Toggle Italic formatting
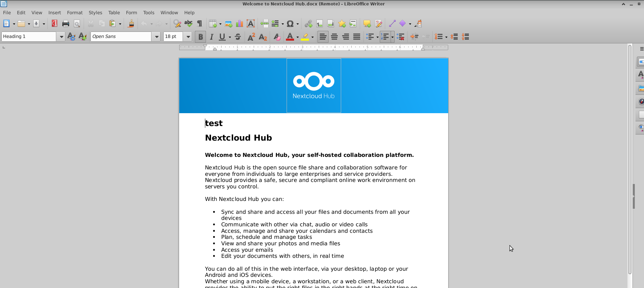This screenshot has width=644, height=288. [211, 37]
